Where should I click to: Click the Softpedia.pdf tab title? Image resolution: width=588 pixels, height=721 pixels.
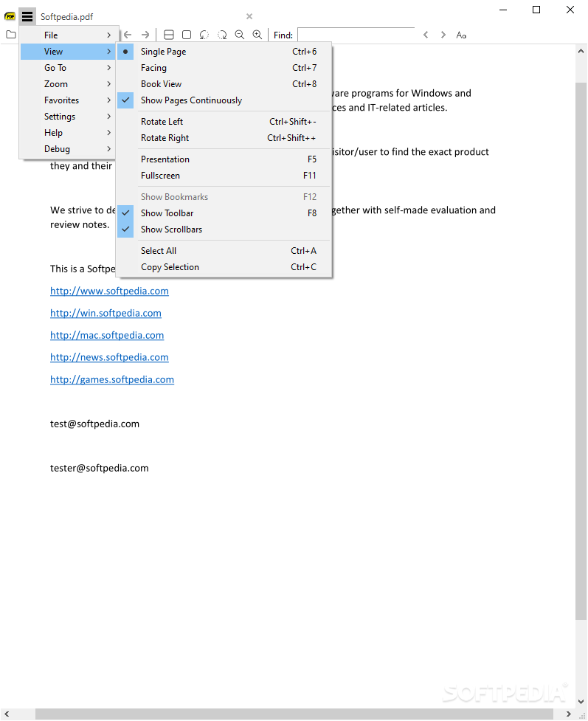[x=66, y=16]
